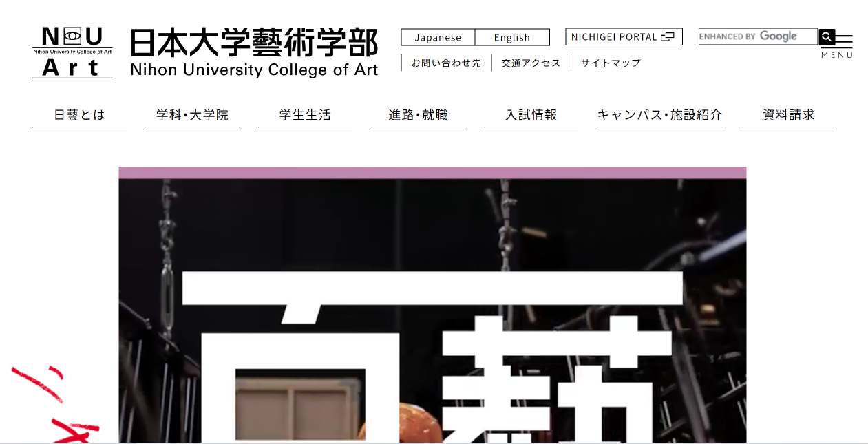Open the NICHIGEI PORTAL button
The height and width of the screenshot is (444, 868).
click(624, 37)
